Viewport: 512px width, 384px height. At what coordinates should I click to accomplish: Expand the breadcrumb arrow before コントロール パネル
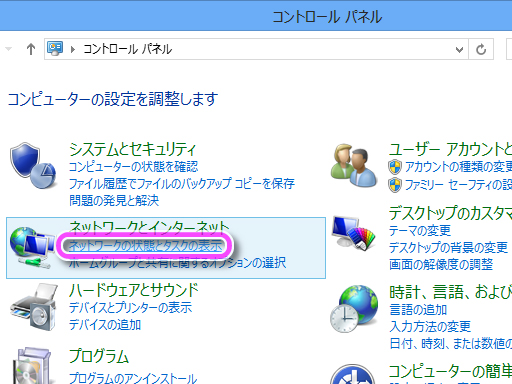point(73,50)
